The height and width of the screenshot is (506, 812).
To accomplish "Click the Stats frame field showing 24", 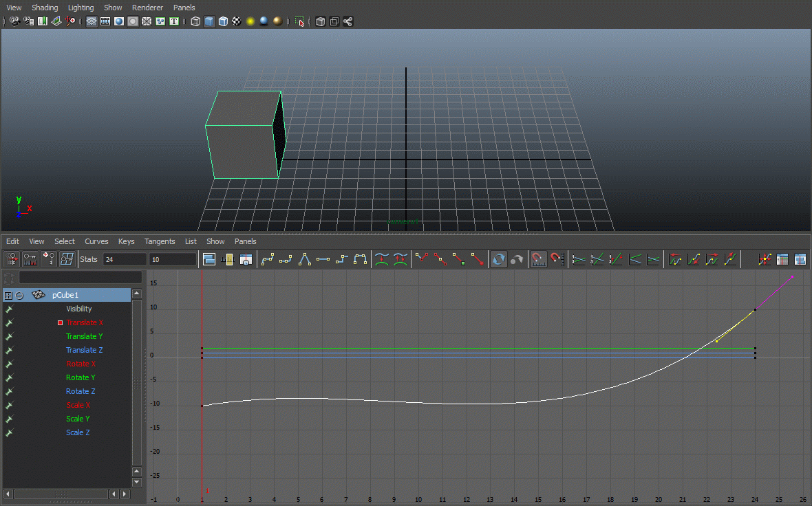I will (x=124, y=259).
